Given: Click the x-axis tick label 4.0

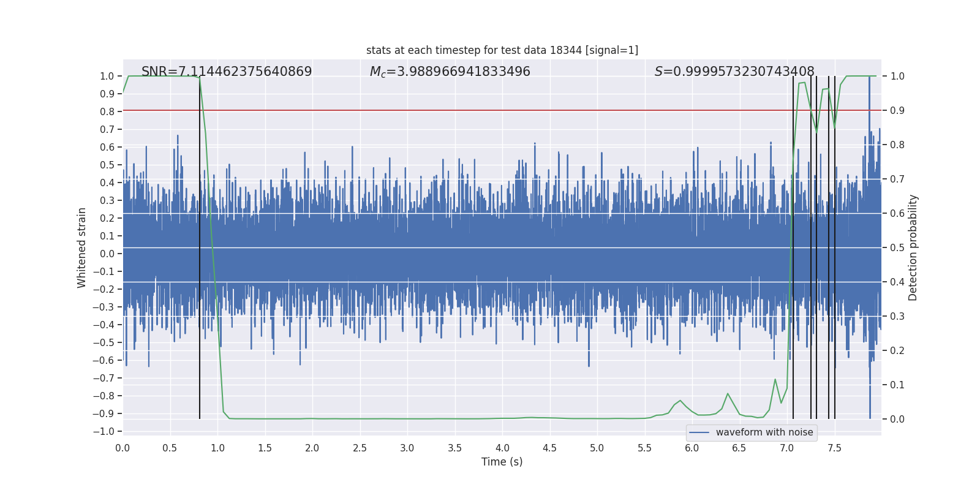Looking at the screenshot, I should point(502,448).
